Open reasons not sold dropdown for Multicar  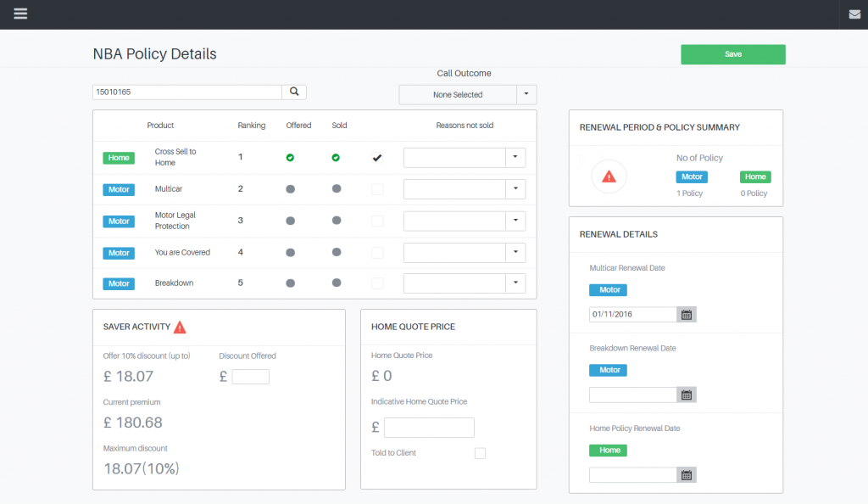point(515,189)
